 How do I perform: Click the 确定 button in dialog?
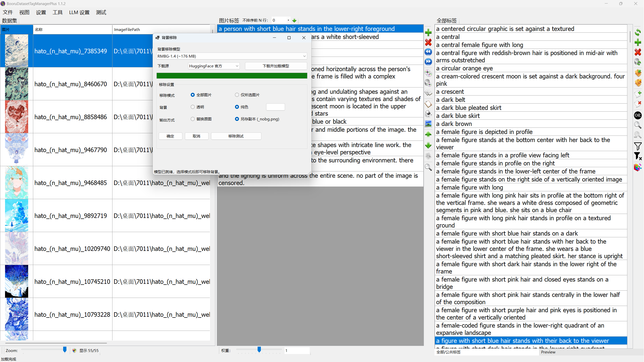[170, 136]
